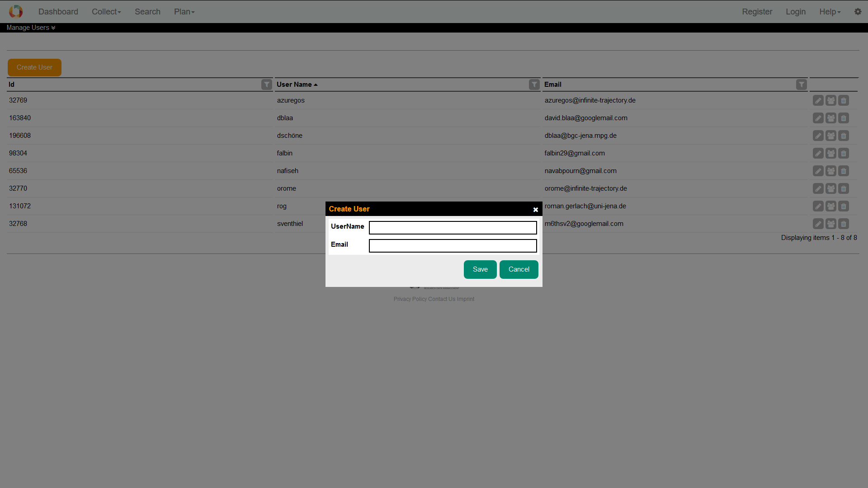Open the Imprint link
868x488 pixels.
pyautogui.click(x=466, y=299)
